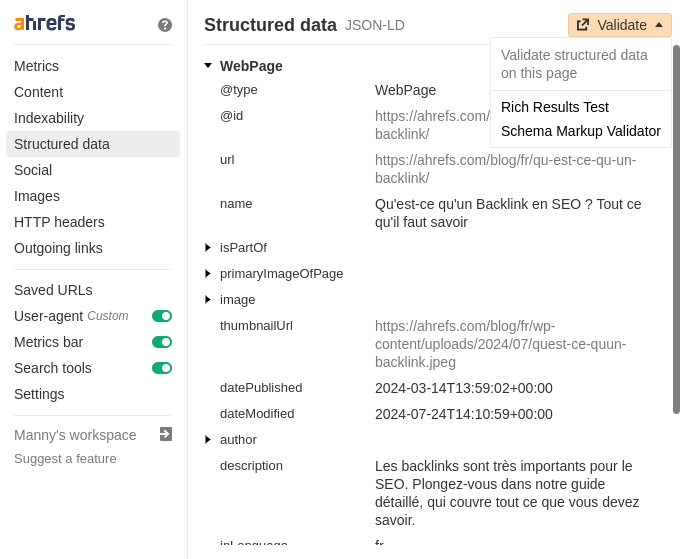Click the Structured data page heading
Screen dimensions: 683x559
270,25
